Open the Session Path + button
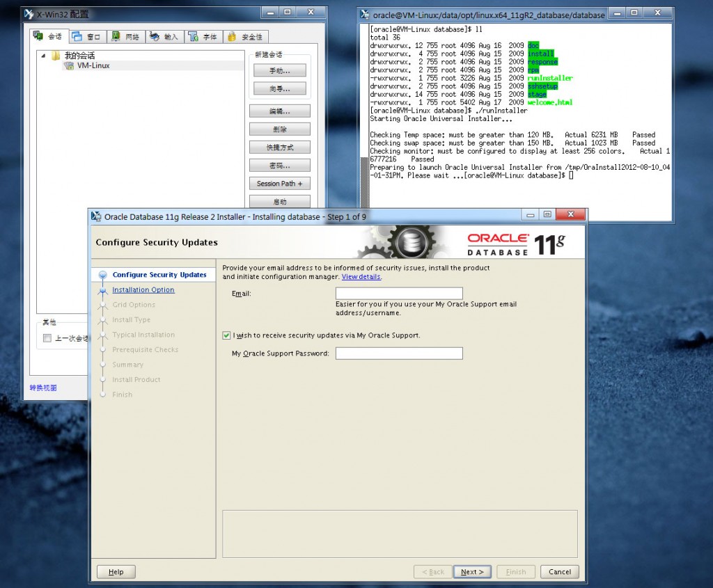Screen dimensions: 713x588 pyautogui.click(x=280, y=184)
